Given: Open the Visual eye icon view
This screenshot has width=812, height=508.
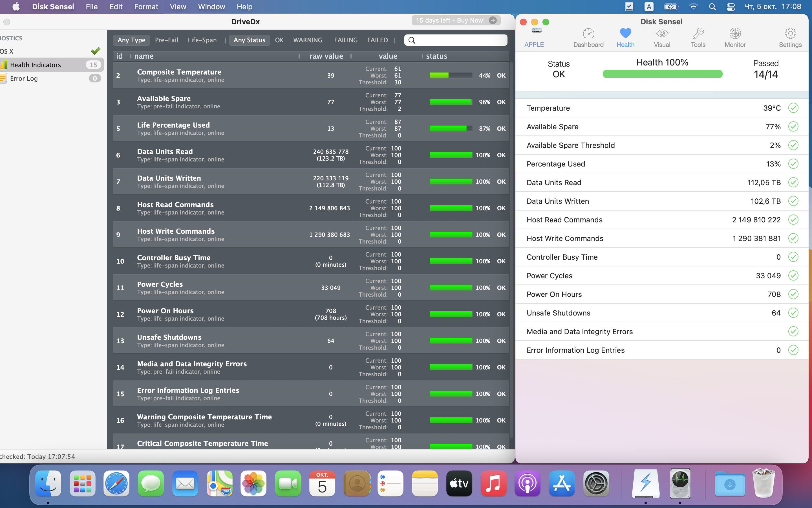Looking at the screenshot, I should [x=662, y=33].
